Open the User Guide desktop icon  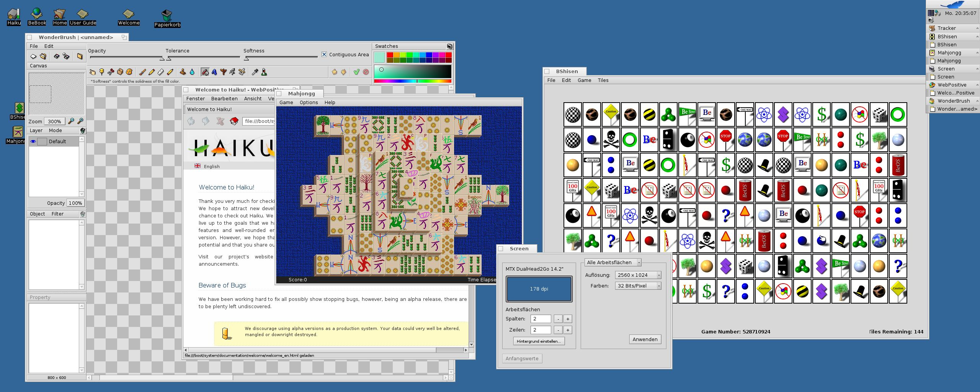(x=83, y=17)
